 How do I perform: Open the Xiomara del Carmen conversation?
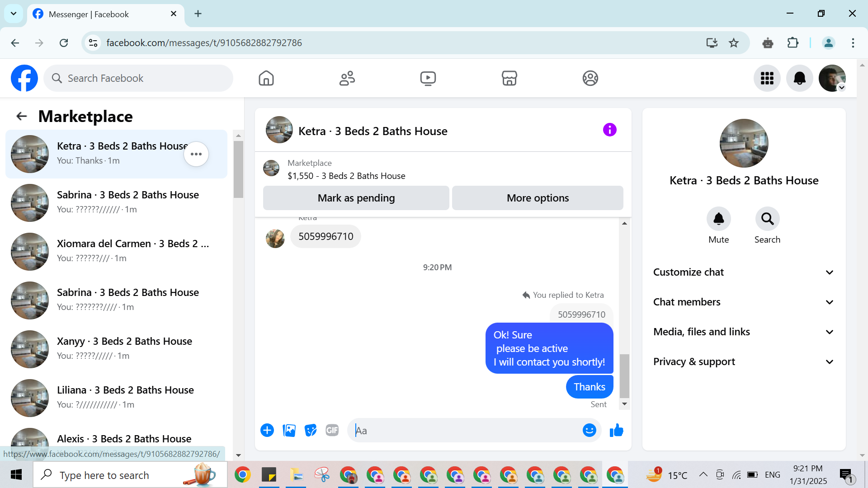coord(116,251)
